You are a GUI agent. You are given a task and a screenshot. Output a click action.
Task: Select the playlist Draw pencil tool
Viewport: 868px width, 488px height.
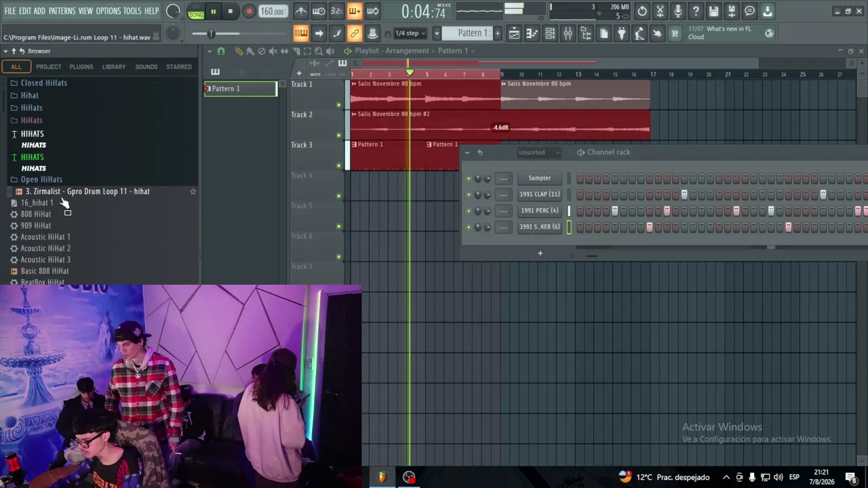pos(239,51)
